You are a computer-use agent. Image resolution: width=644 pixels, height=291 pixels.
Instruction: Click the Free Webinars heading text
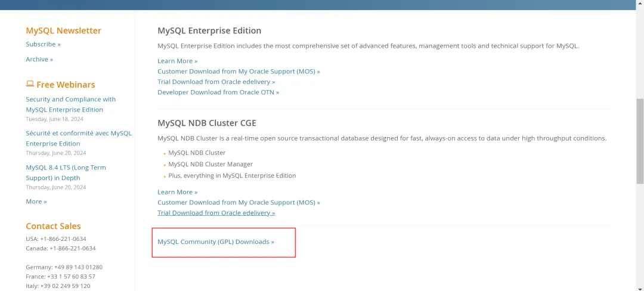tap(66, 85)
